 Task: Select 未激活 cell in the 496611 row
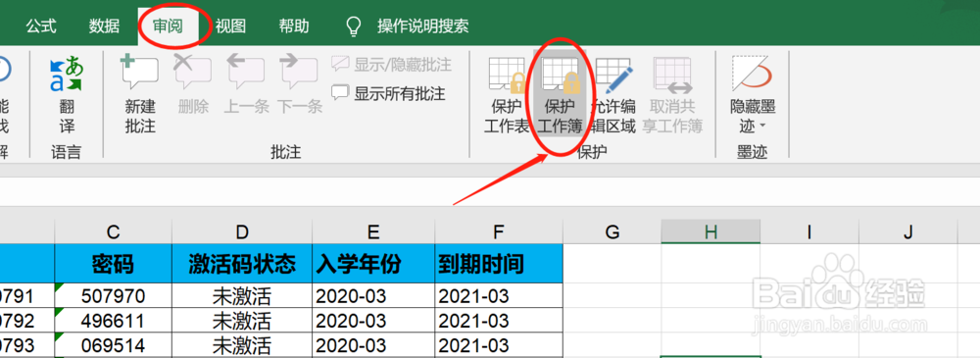242,321
